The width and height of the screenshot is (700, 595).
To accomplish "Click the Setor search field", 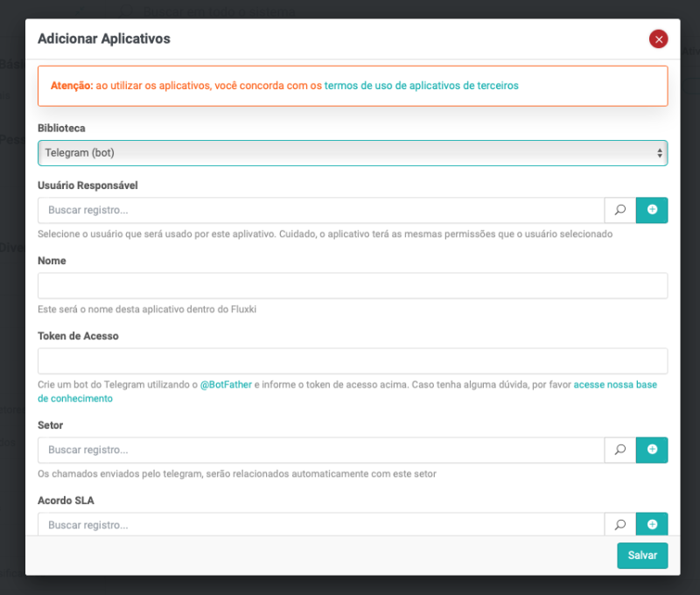I will click(320, 450).
